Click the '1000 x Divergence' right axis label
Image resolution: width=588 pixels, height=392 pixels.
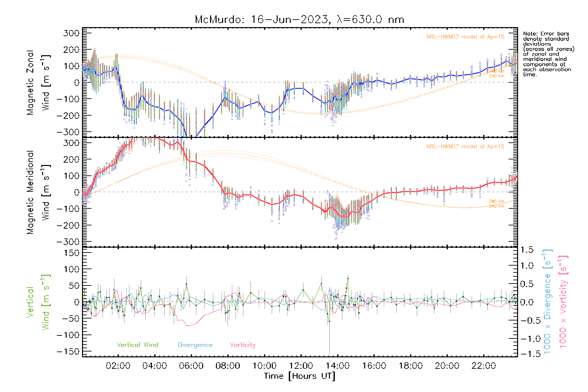click(x=547, y=302)
